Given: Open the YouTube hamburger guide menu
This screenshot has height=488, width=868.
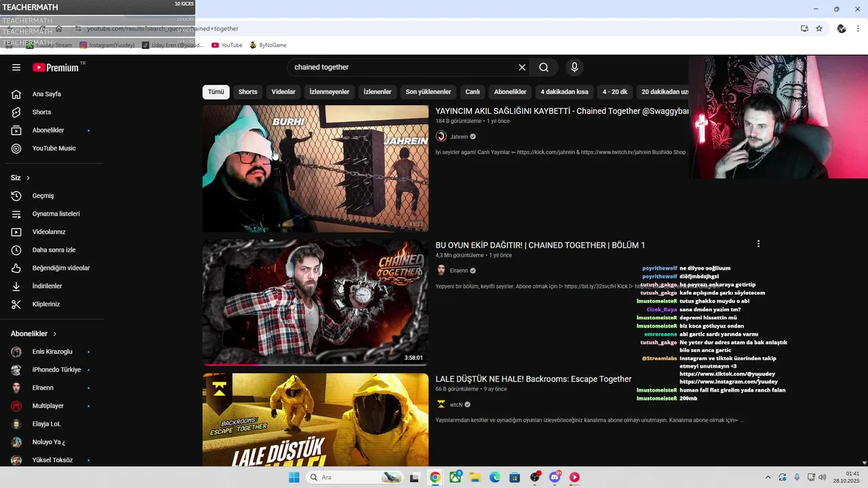Looking at the screenshot, I should tap(16, 67).
